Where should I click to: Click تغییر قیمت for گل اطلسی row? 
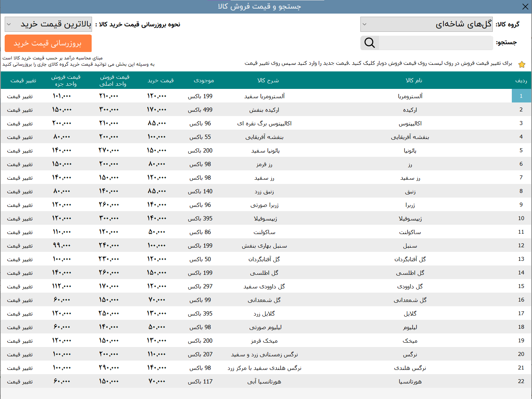20,273
